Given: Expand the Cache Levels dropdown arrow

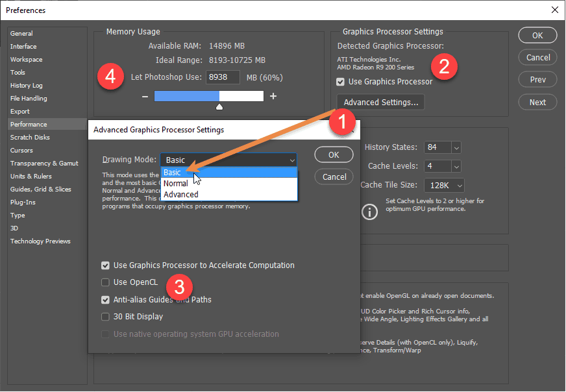Looking at the screenshot, I should (x=456, y=166).
